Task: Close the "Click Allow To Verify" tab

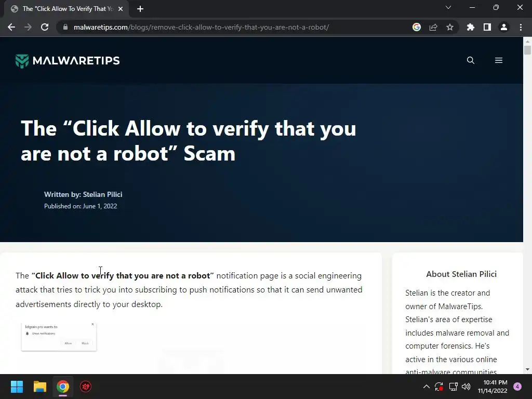Action: tap(121, 9)
